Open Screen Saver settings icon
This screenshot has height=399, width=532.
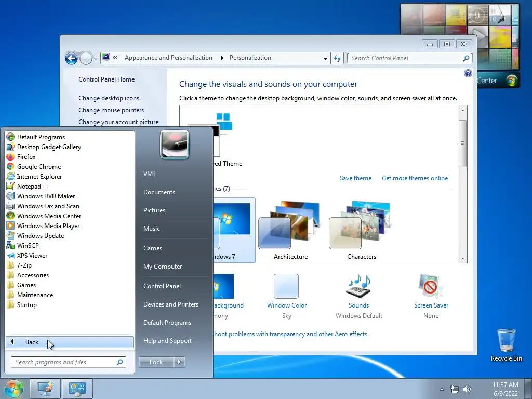coord(431,286)
